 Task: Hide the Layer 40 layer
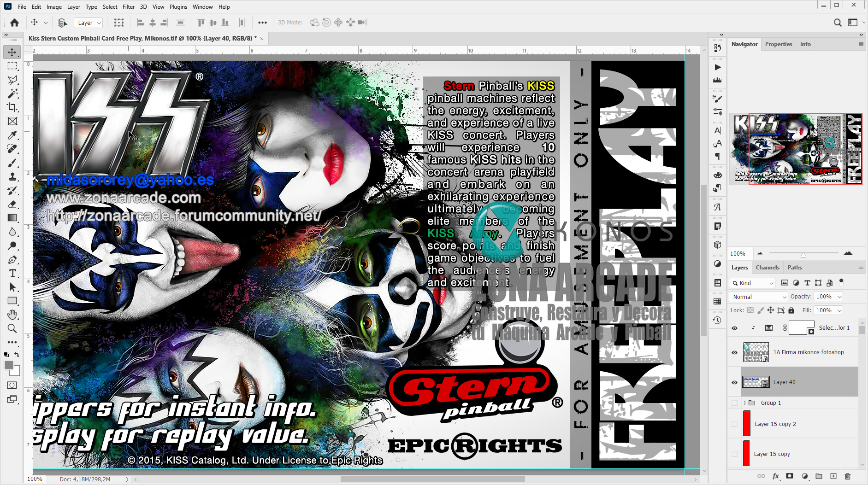pyautogui.click(x=734, y=382)
